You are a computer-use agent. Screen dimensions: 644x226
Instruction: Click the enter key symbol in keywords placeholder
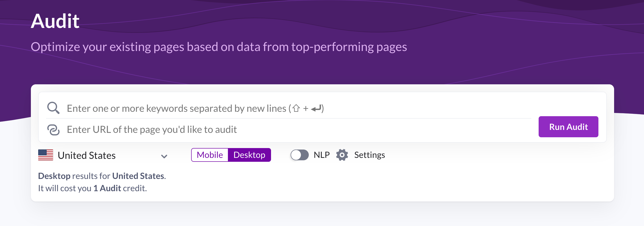pyautogui.click(x=316, y=109)
